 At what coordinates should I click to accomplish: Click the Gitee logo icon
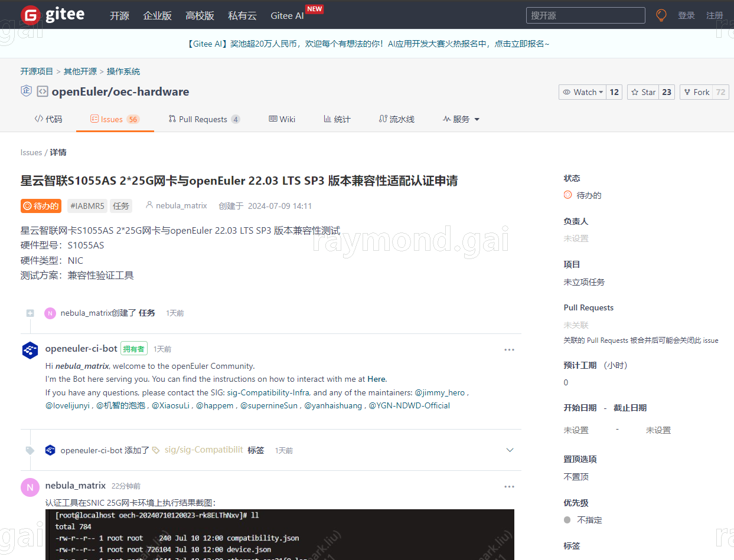[31, 15]
